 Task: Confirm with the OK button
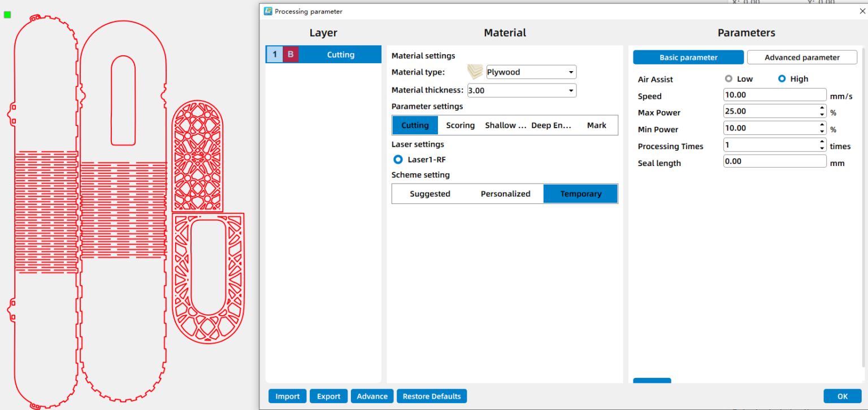click(842, 396)
